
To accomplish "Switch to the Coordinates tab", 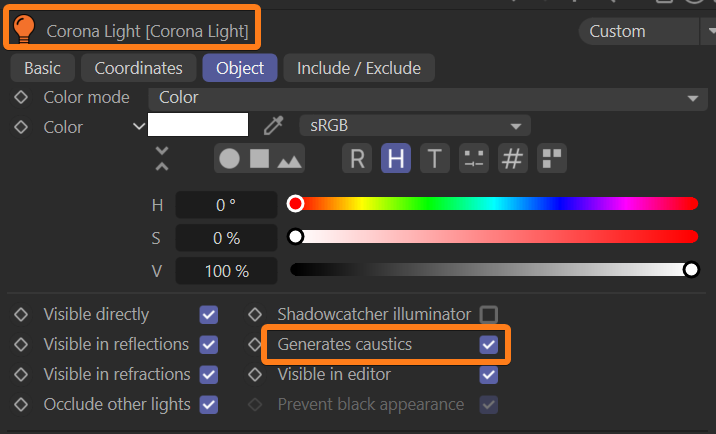I will tap(138, 68).
